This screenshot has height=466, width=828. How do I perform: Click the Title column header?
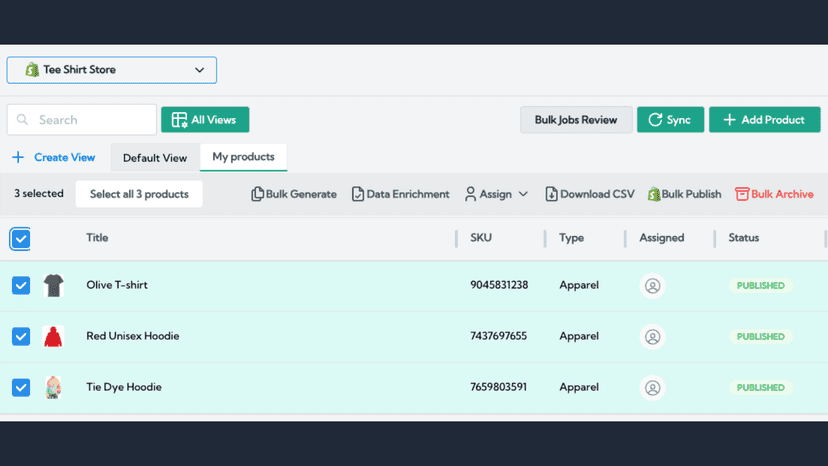97,238
